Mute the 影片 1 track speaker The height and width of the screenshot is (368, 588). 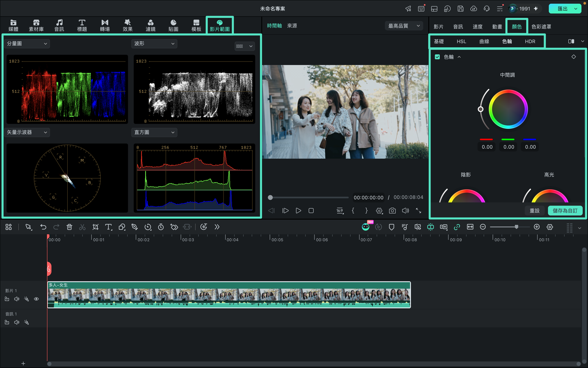click(17, 299)
